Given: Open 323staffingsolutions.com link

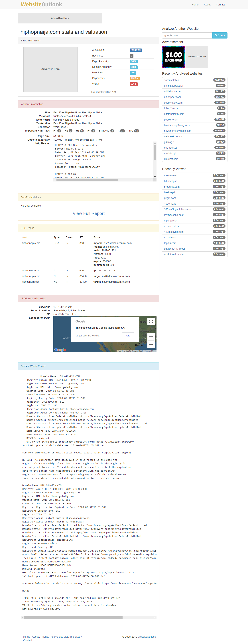Looking at the screenshot, I should click(178, 209).
